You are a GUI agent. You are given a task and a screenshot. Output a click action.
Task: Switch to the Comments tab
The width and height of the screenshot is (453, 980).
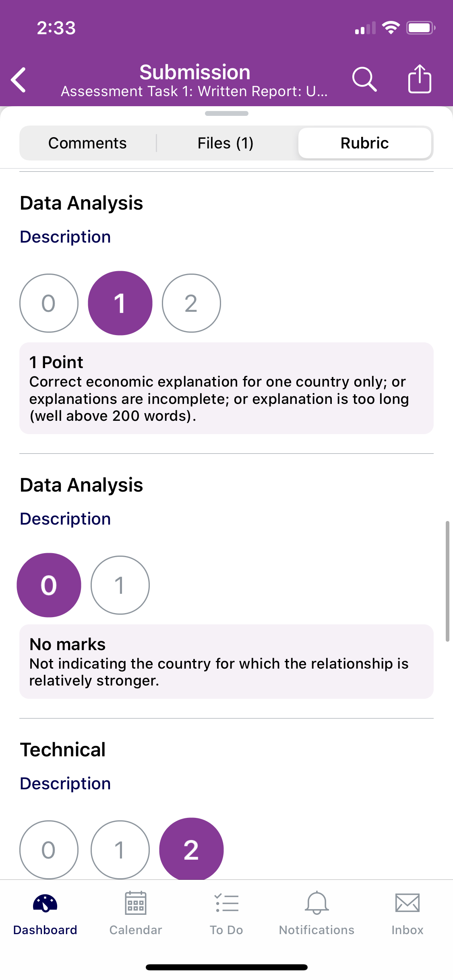click(x=87, y=143)
